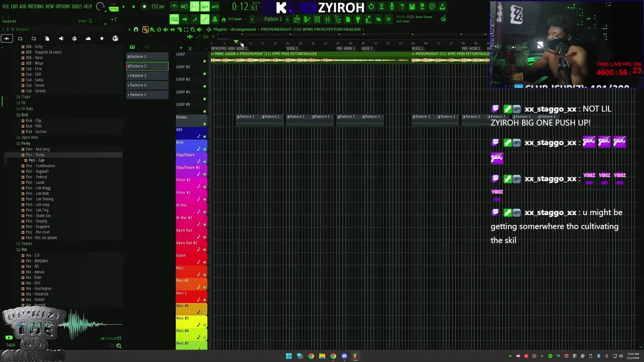Select Pattern 4 in the picker
The image size is (644, 362).
(x=147, y=85)
